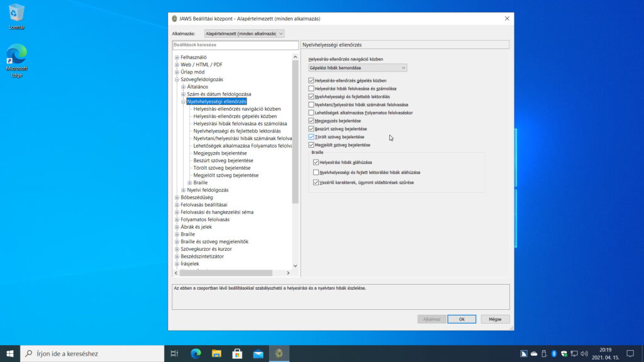
Task: Open the notification center icon
Action: 630,353
